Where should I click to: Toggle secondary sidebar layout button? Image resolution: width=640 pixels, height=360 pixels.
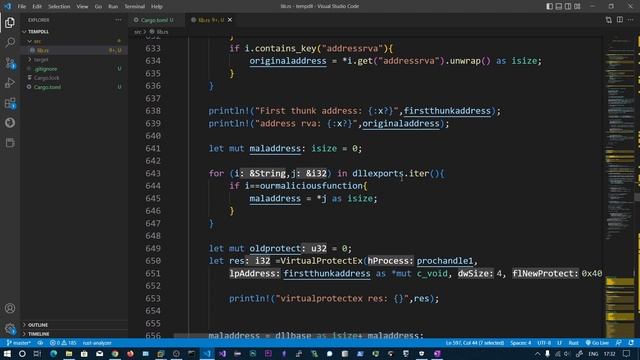click(568, 7)
